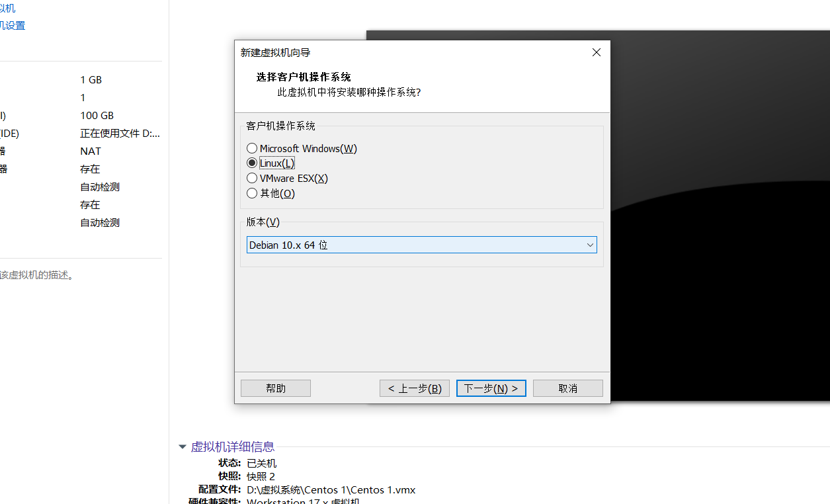The height and width of the screenshot is (504, 830).
Task: Select the CD/DVD 正在使用文件 entry
Action: 120,133
